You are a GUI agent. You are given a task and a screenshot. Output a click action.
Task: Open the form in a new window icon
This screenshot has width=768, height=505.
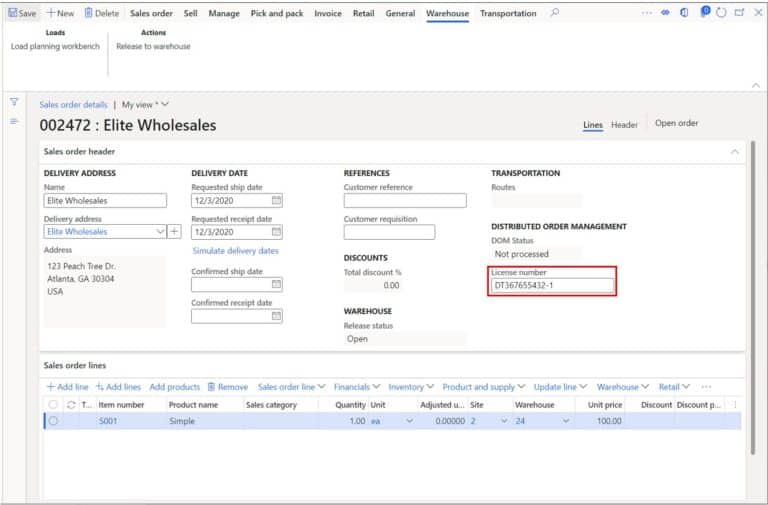(x=740, y=13)
